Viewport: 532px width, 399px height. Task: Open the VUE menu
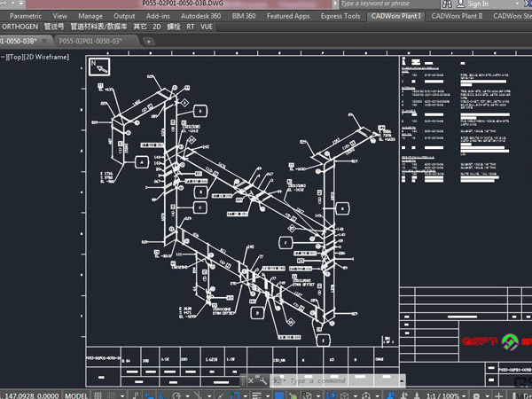[x=207, y=27]
